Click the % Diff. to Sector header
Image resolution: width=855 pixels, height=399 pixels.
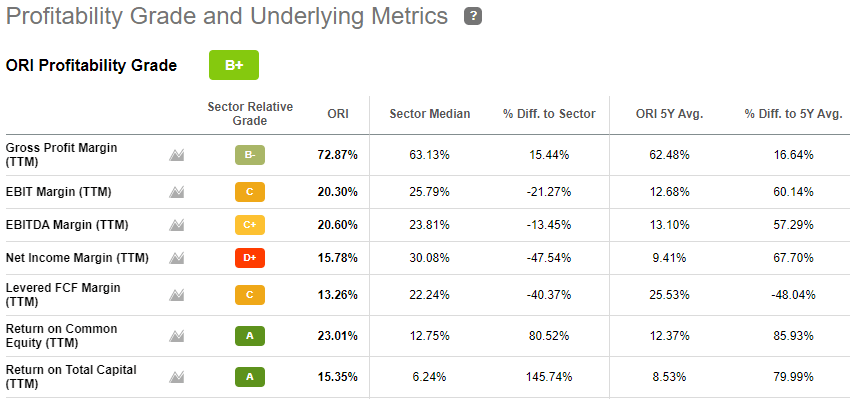(x=549, y=114)
